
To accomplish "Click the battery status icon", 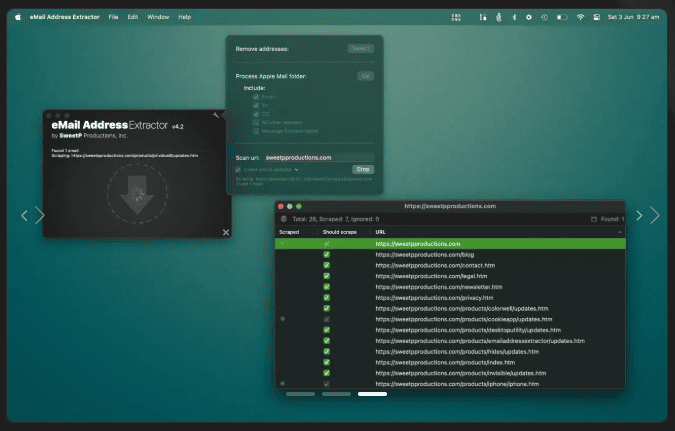I will pos(562,17).
